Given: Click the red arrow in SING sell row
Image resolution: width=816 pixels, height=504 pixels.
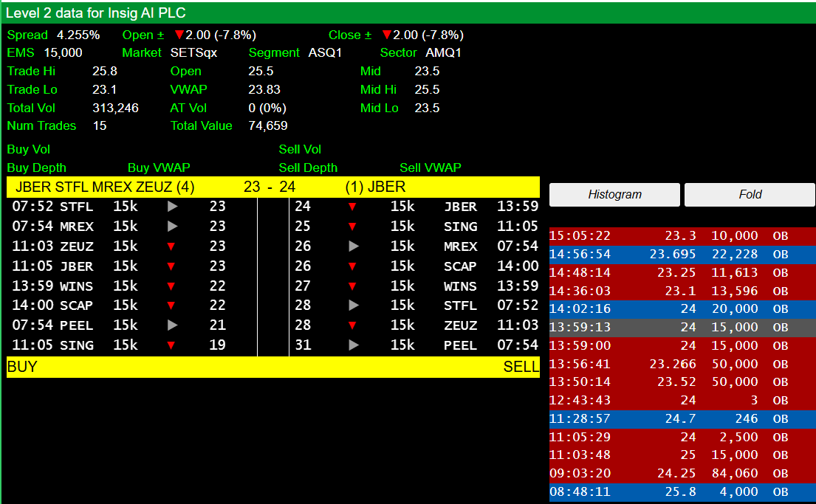Looking at the screenshot, I should click(x=352, y=227).
